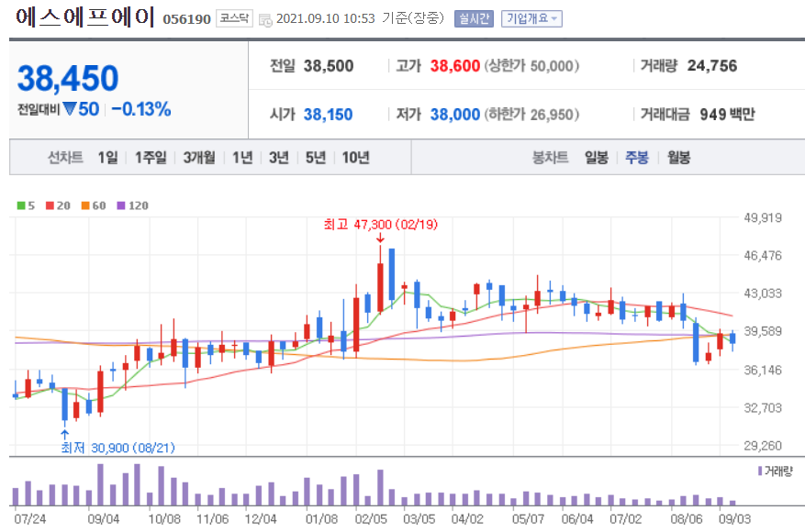Viewport: 805px width, 532px height.
Task: Click the 에스에프에이 stock name link
Action: pyautogui.click(x=84, y=17)
